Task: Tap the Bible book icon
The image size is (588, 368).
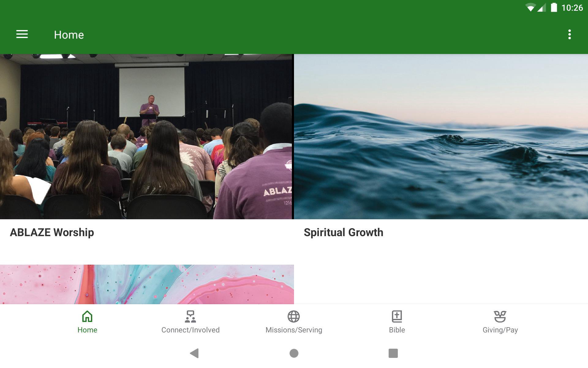Action: pyautogui.click(x=397, y=316)
